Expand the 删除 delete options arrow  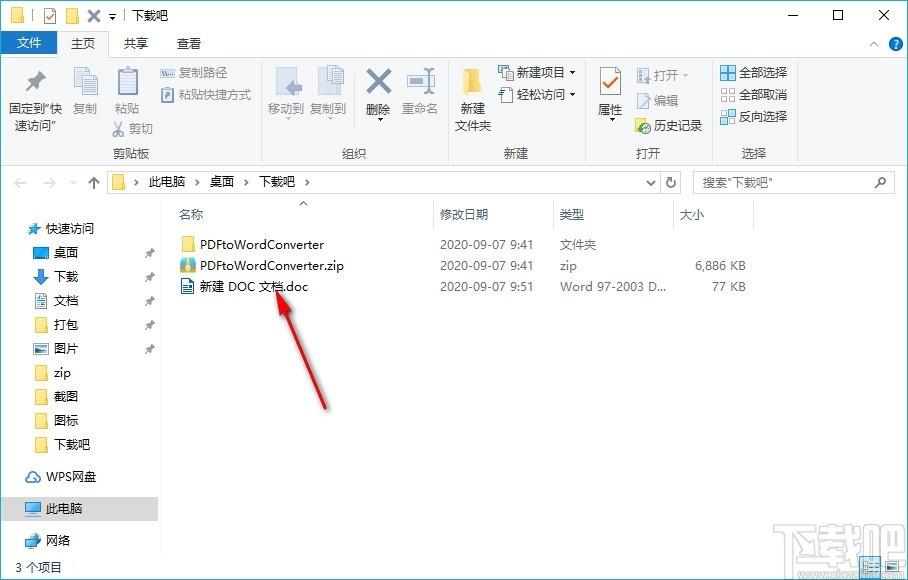pyautogui.click(x=379, y=119)
